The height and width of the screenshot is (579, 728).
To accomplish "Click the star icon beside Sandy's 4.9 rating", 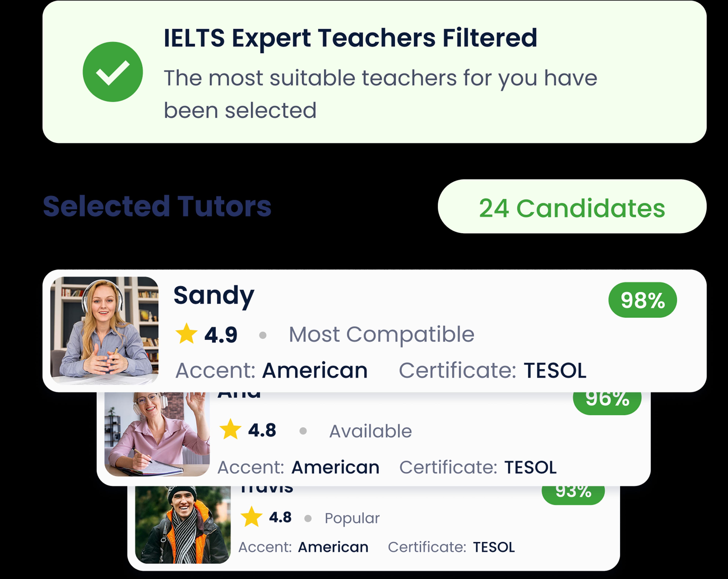I will [186, 333].
